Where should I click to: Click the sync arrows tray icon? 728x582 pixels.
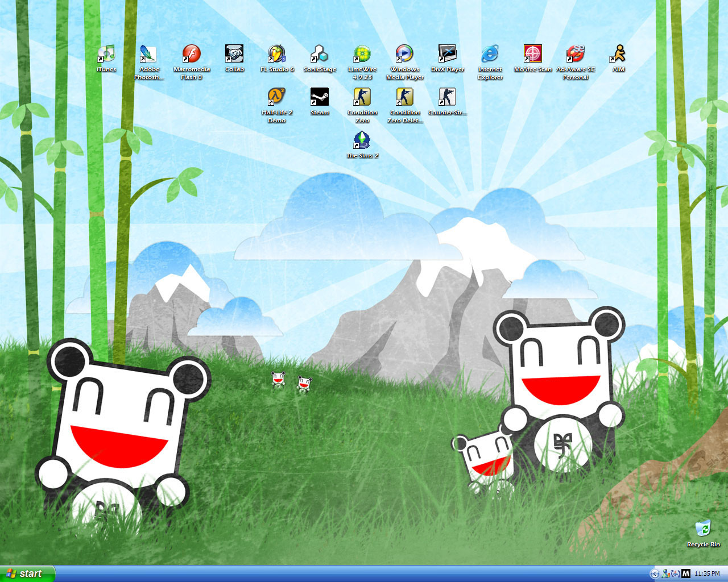(x=676, y=574)
